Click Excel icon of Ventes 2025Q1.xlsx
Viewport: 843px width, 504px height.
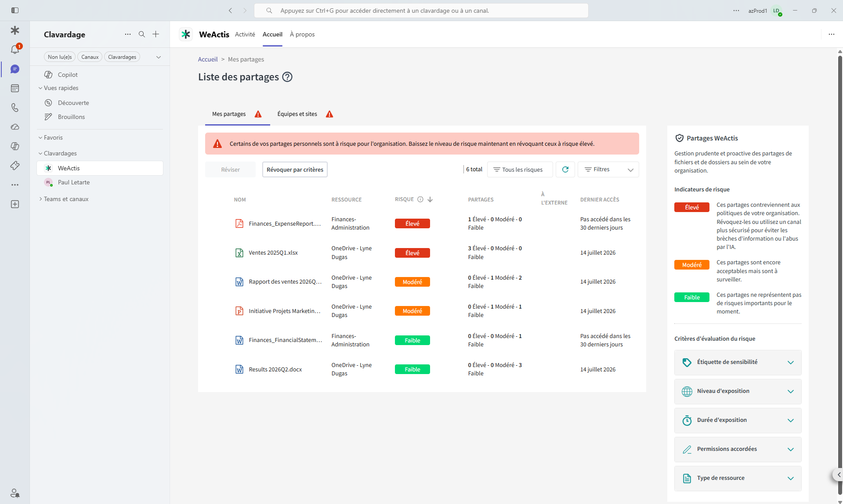tap(239, 253)
